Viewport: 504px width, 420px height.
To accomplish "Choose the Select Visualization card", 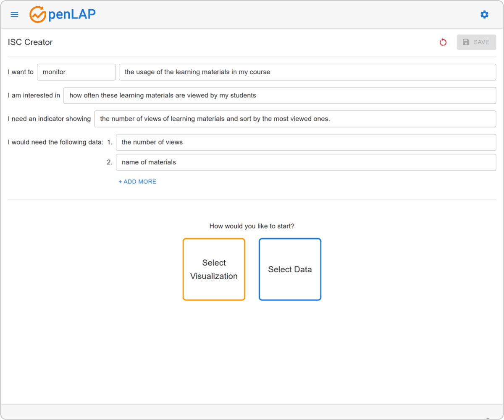I will tap(214, 269).
